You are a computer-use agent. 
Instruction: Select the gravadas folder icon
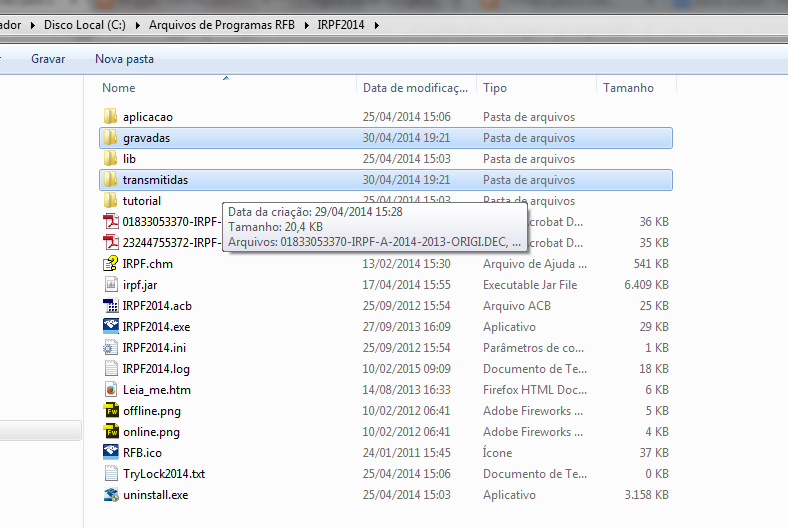coord(111,138)
